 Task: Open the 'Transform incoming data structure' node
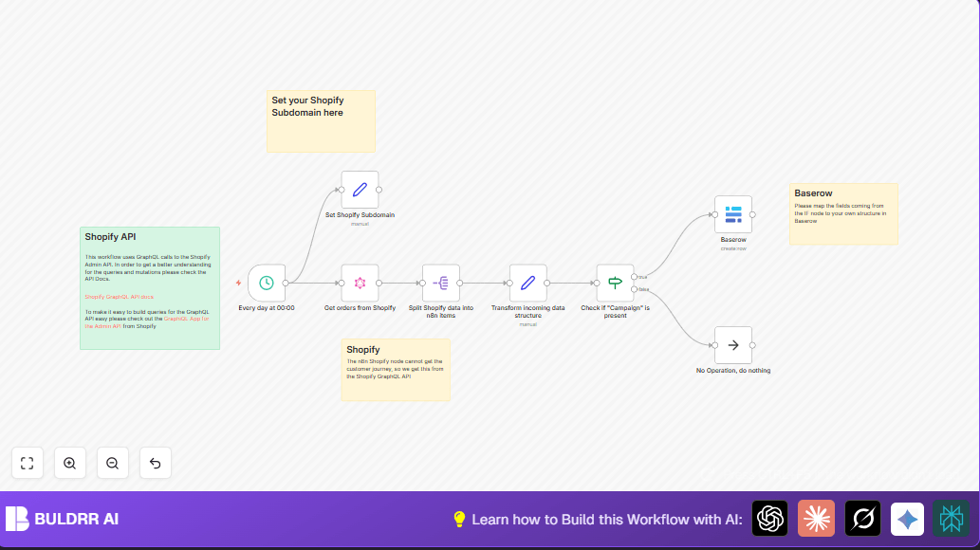528,283
